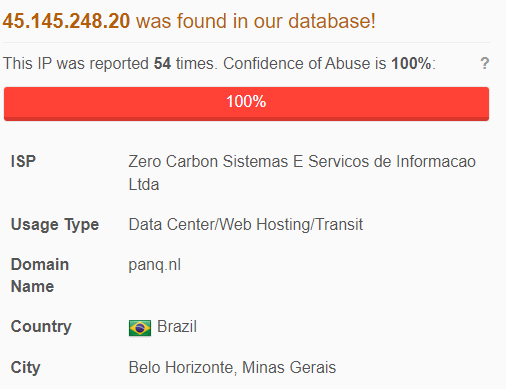Select the IP address 45.145.248.20 heading

click(x=66, y=21)
